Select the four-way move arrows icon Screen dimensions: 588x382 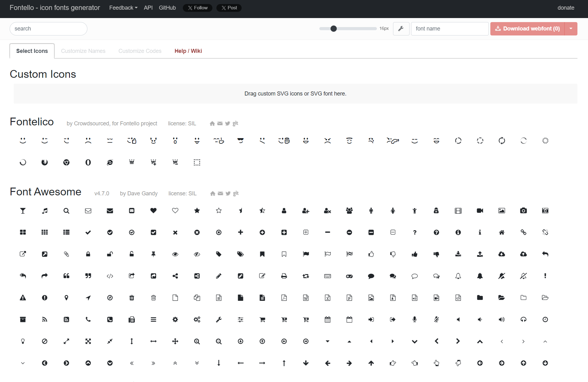[x=175, y=341]
